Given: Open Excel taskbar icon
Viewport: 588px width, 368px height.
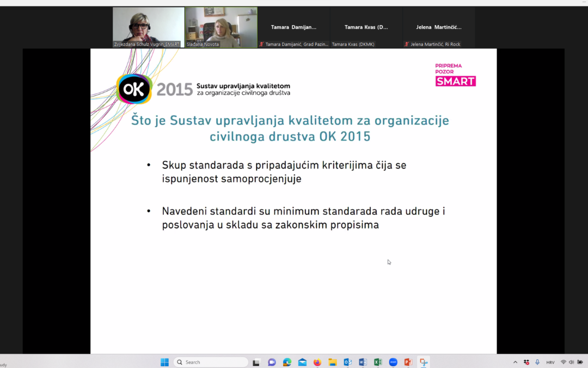Looking at the screenshot, I should pos(378,362).
